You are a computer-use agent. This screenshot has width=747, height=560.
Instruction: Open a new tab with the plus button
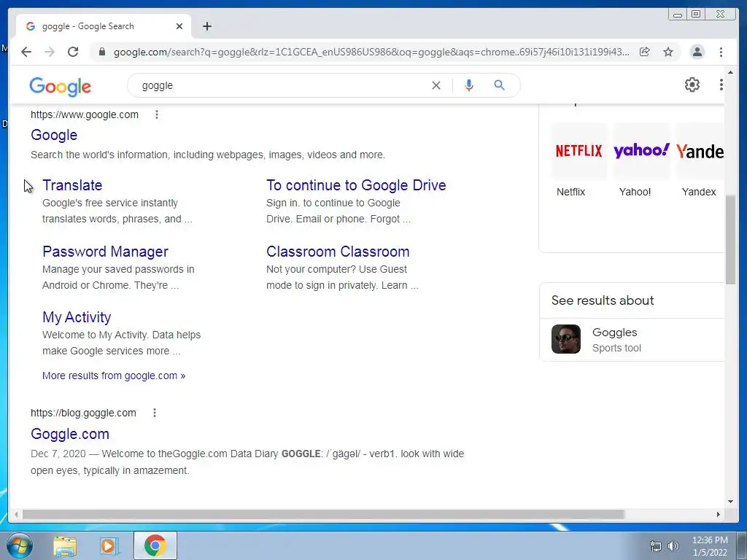tap(206, 26)
